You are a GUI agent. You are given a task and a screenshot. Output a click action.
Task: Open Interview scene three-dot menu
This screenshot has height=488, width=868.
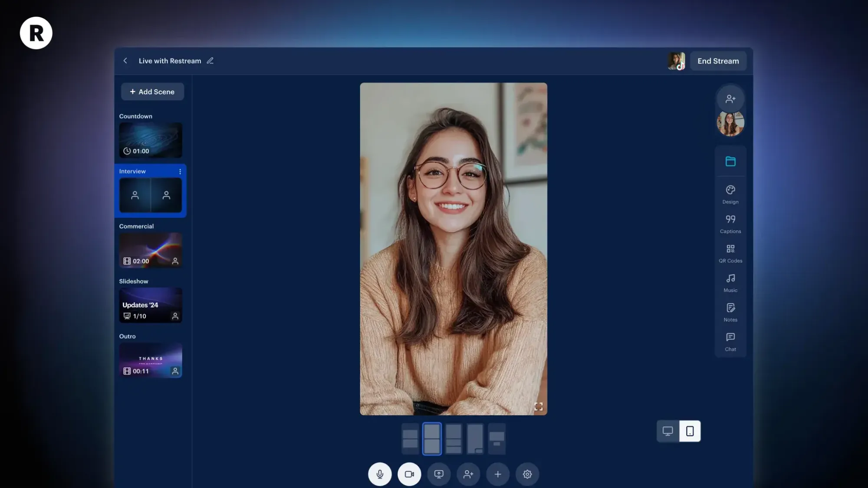[x=180, y=171]
